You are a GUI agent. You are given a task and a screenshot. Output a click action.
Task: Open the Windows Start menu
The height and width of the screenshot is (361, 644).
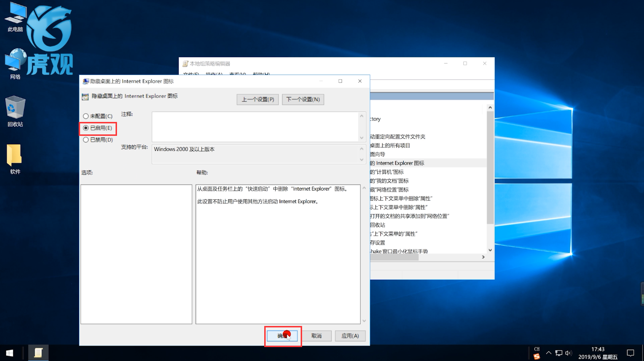[9, 353]
